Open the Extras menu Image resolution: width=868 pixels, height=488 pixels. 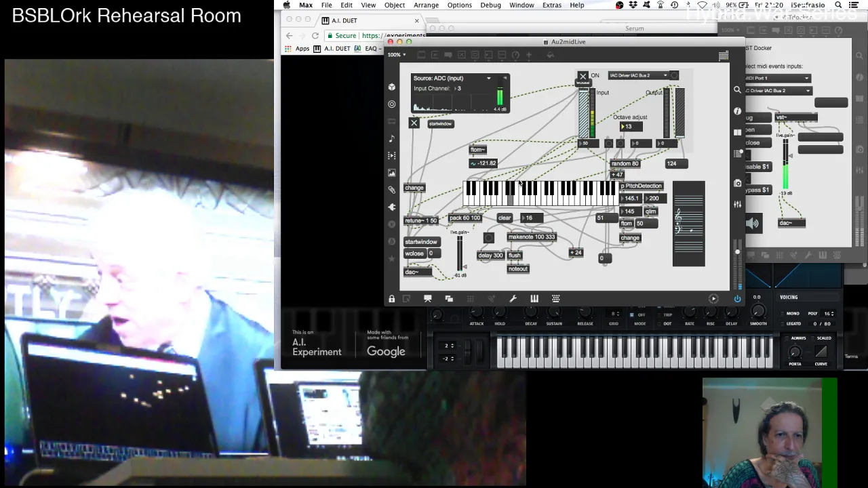coord(552,5)
